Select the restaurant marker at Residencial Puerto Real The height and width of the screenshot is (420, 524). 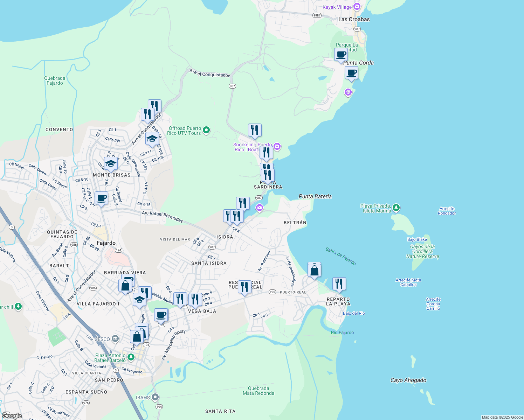tap(244, 287)
